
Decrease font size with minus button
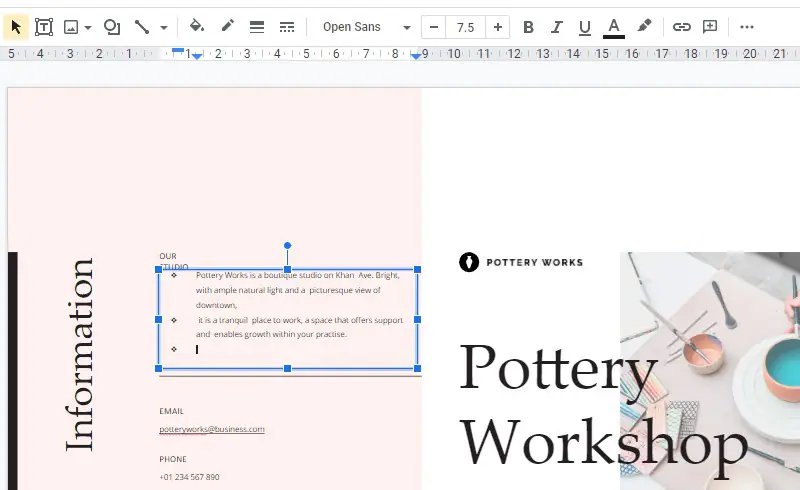coord(434,27)
